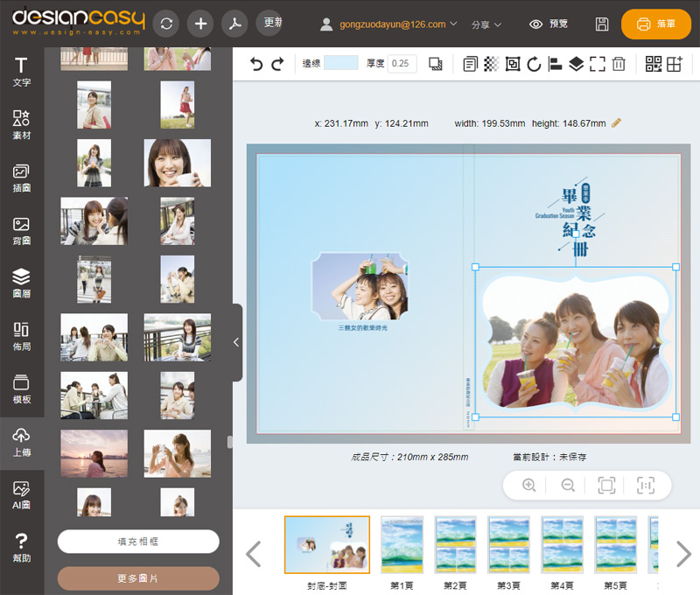The height and width of the screenshot is (595, 700).
Task: Open the 邊線 border color swatch
Action: (341, 63)
